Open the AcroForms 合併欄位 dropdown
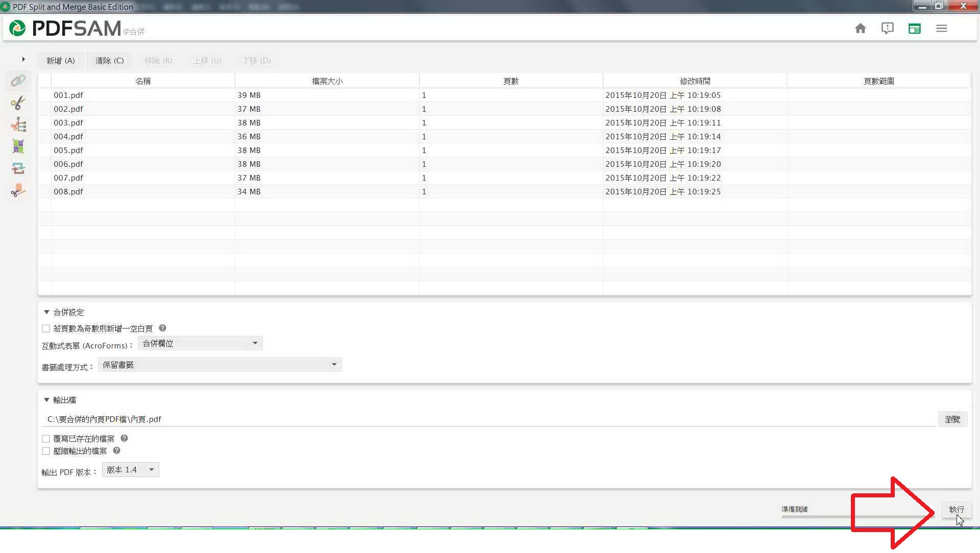This screenshot has width=980, height=553. (x=200, y=343)
